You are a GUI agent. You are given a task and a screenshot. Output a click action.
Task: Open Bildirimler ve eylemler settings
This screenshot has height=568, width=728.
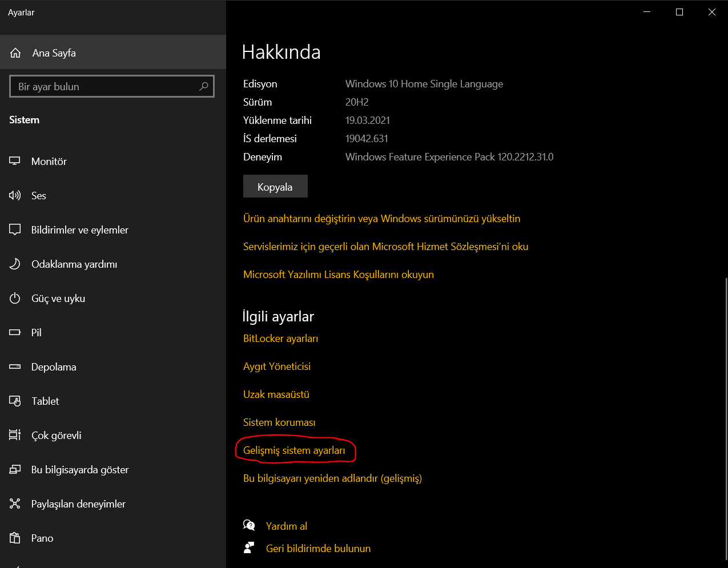tap(79, 230)
